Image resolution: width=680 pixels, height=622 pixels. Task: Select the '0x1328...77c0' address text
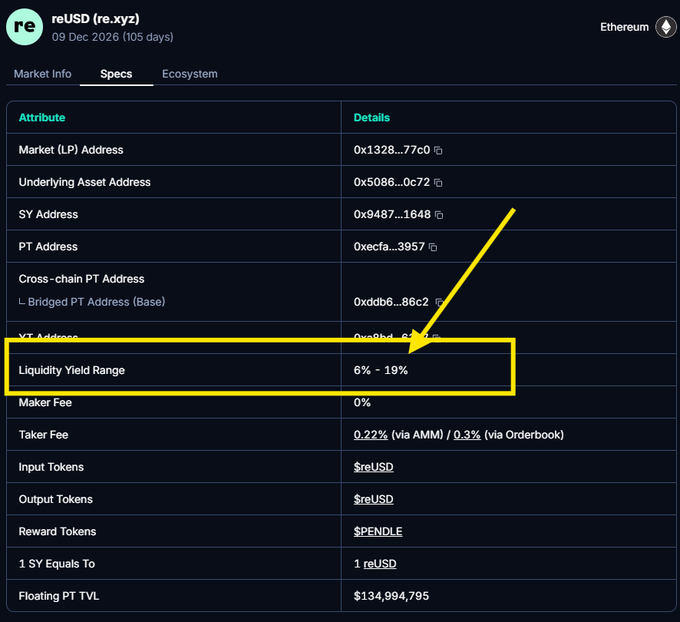point(392,150)
